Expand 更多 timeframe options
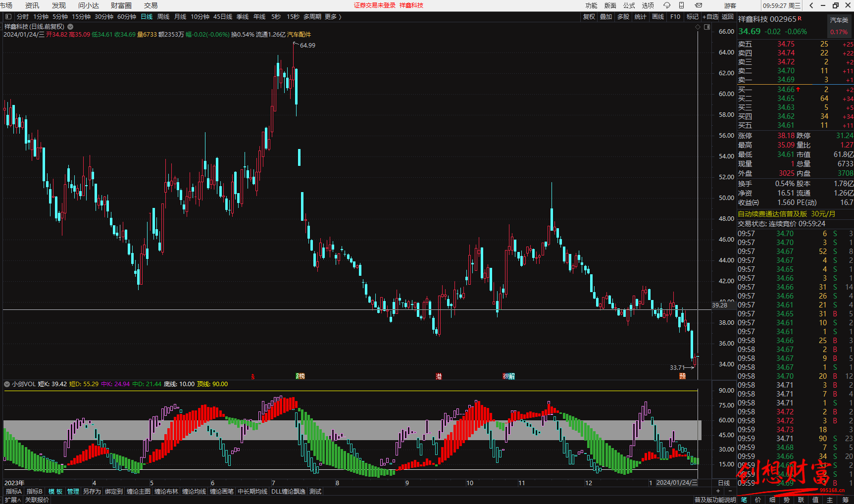 point(333,17)
